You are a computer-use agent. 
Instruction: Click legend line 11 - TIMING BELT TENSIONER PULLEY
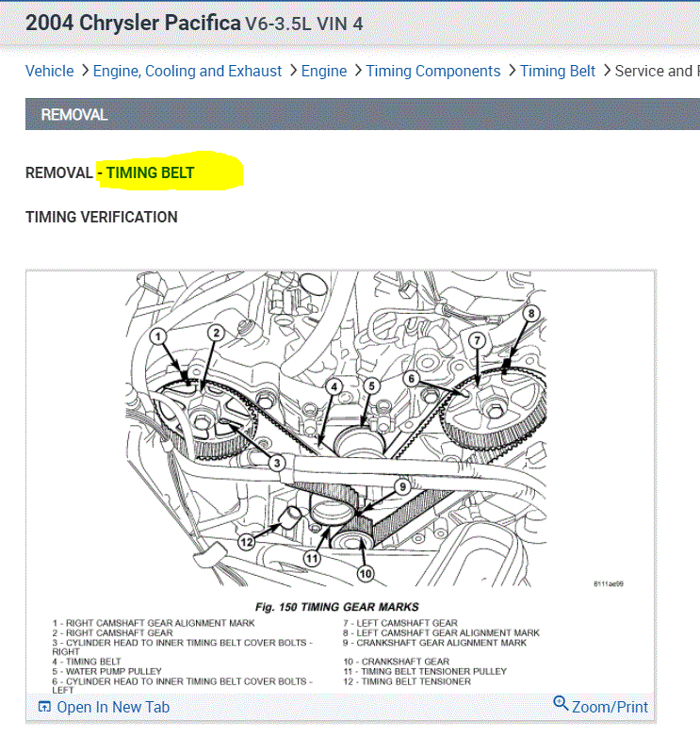(425, 672)
